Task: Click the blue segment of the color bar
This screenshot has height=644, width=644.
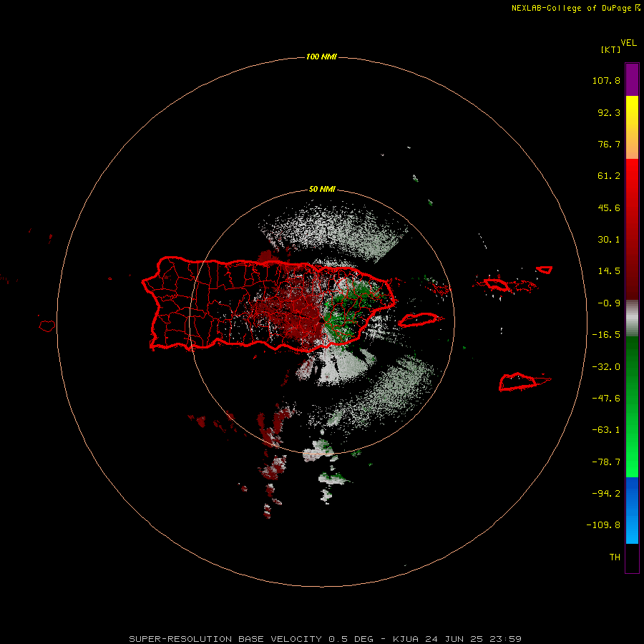Action: 632,510
